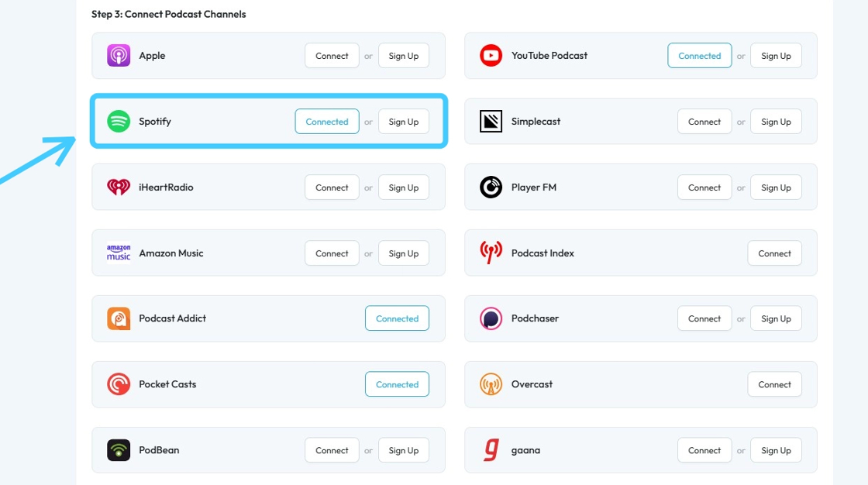Click the 'Spotify' label text
This screenshot has width=868, height=485.
coord(155,121)
